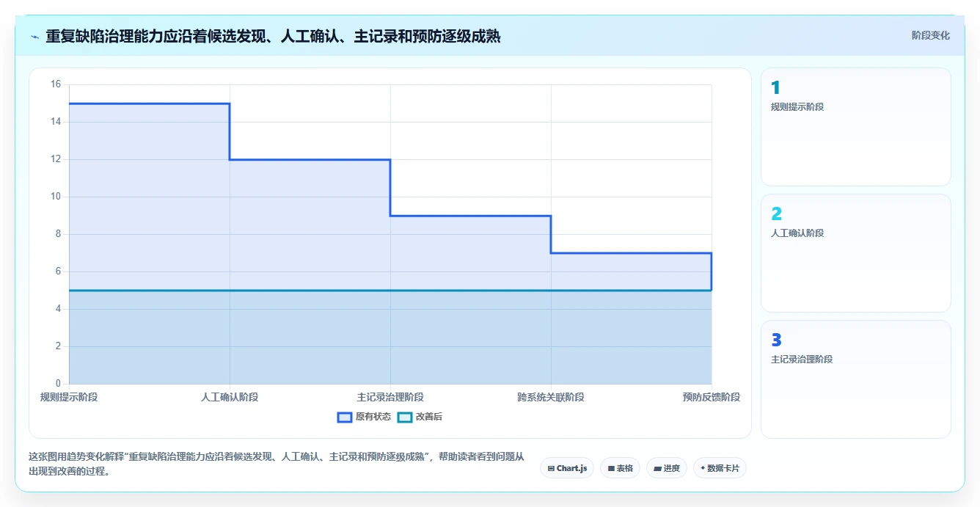Click the 表格 tag's small icon
This screenshot has height=507, width=980.
[x=611, y=468]
